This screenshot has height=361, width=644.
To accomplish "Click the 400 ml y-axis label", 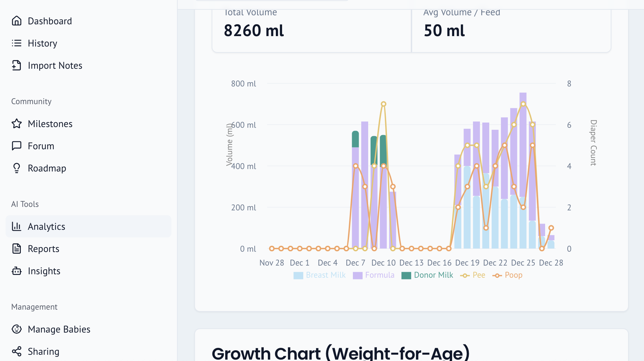I will click(x=244, y=166).
